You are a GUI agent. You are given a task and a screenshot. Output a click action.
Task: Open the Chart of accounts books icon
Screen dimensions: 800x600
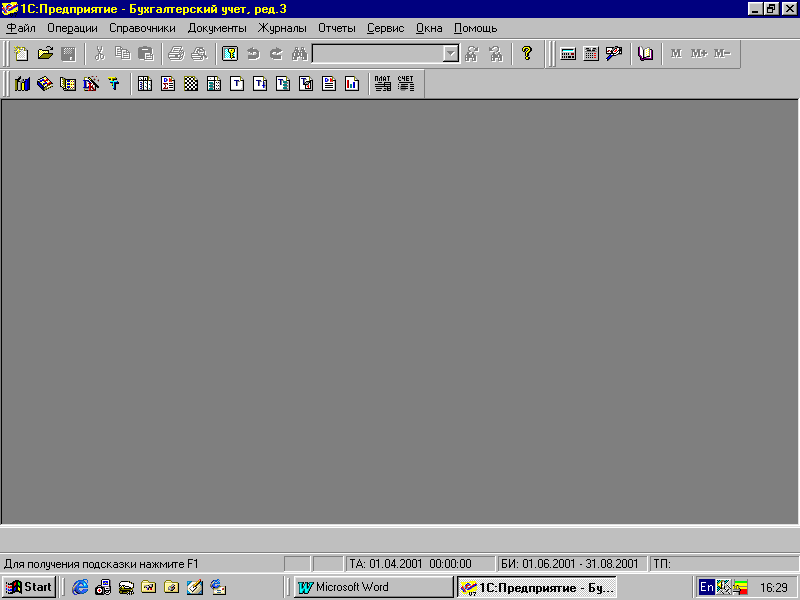click(x=22, y=84)
